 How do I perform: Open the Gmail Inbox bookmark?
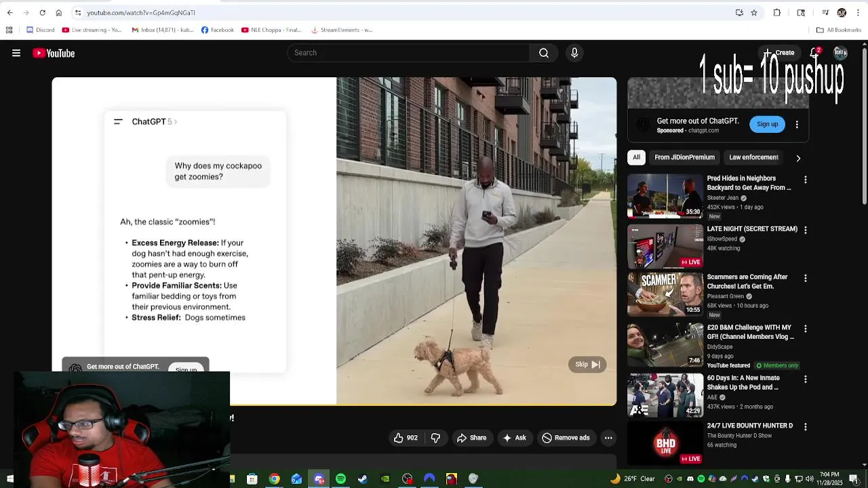[163, 30]
